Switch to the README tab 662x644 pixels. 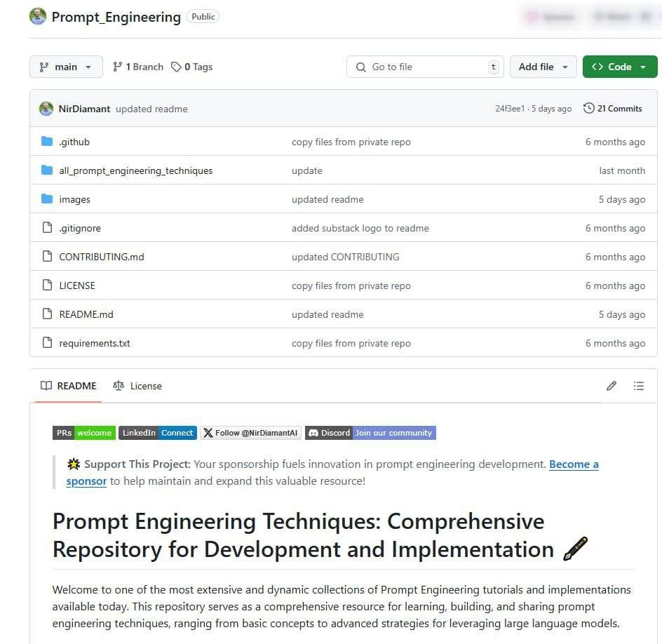point(69,386)
